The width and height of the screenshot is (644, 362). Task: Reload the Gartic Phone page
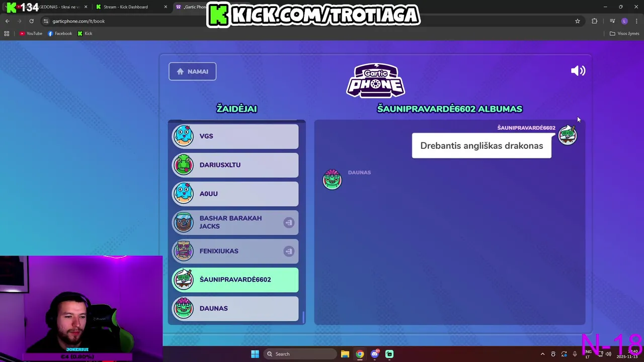pos(31,21)
